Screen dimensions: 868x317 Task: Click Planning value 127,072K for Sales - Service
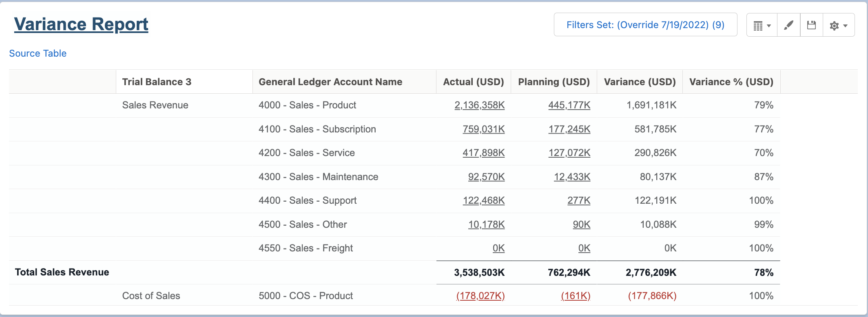(569, 153)
